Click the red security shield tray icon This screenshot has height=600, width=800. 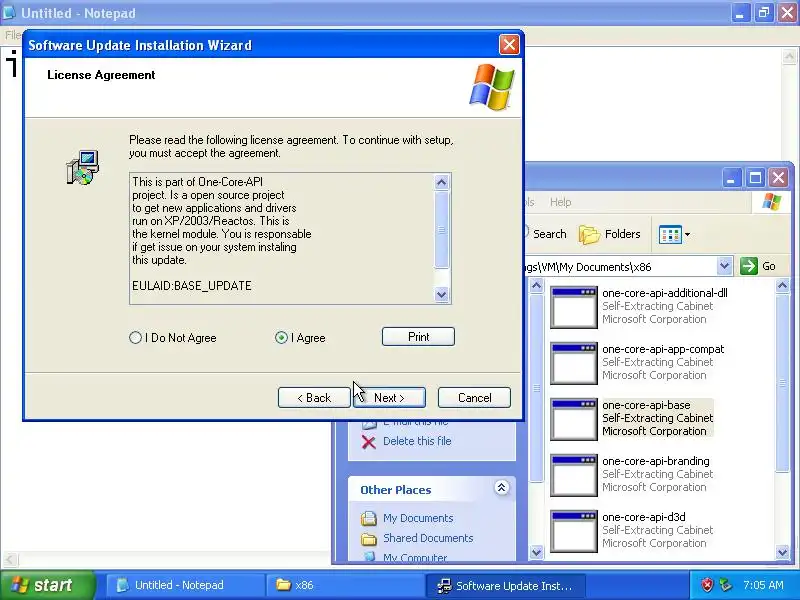707,585
